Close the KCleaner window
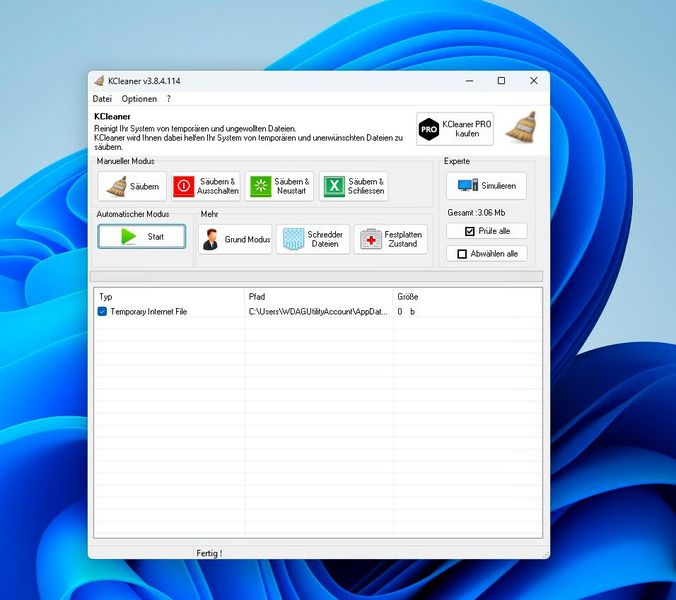The image size is (676, 600). [x=533, y=81]
